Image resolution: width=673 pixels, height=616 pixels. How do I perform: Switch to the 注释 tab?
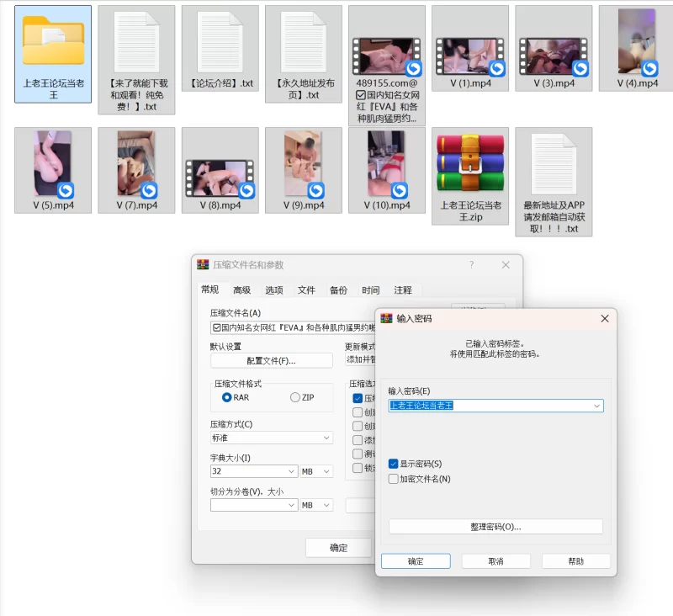pyautogui.click(x=403, y=290)
